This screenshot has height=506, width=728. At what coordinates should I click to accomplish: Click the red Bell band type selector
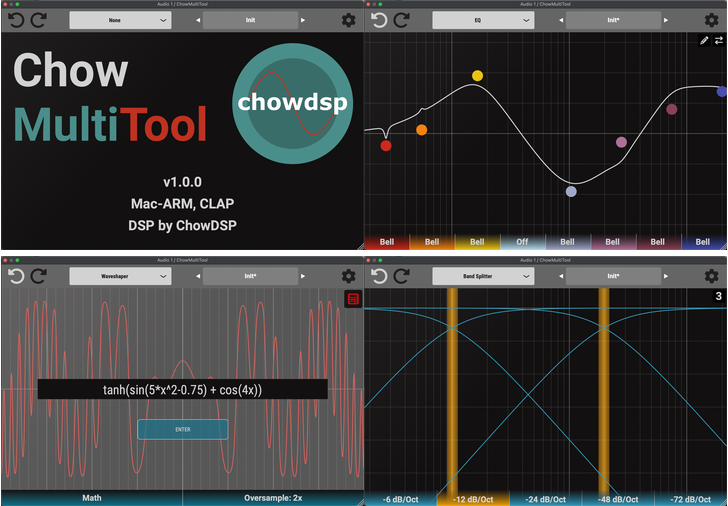tap(387, 242)
